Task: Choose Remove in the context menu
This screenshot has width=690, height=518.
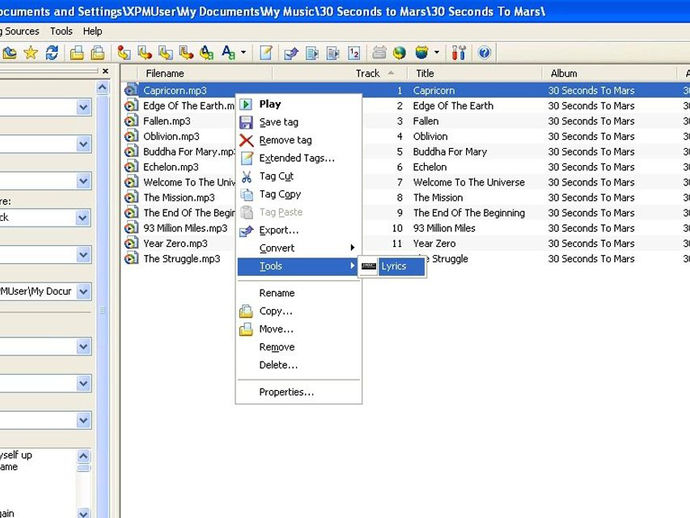Action: (x=299, y=347)
